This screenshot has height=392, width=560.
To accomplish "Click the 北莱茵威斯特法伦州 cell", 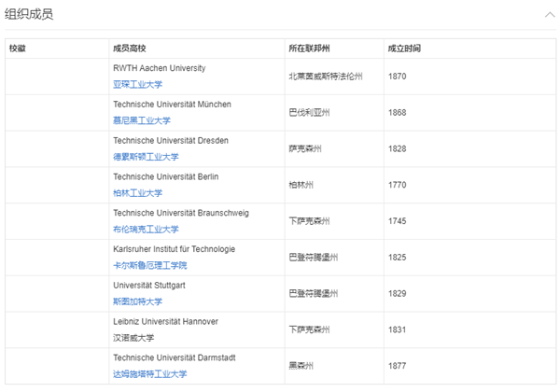I will pyautogui.click(x=326, y=77).
